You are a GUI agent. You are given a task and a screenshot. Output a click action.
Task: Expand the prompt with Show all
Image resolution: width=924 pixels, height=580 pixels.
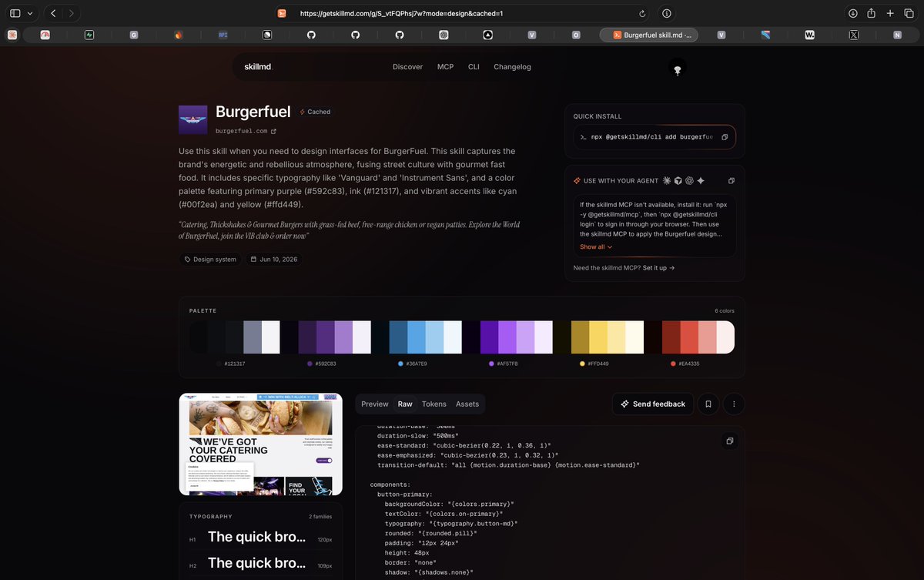596,246
